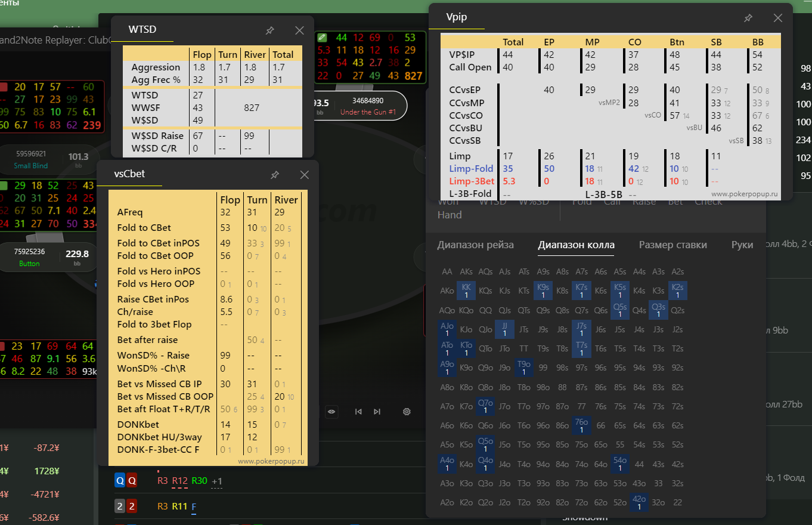Open the Размер ставки tab
Screen dimensions: 812x525
[x=673, y=245]
